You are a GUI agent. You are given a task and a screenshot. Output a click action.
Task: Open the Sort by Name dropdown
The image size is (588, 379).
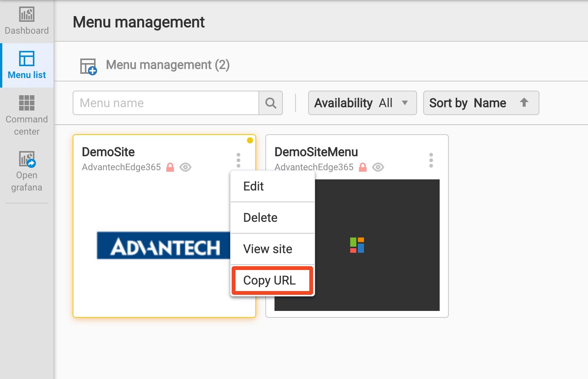point(468,103)
